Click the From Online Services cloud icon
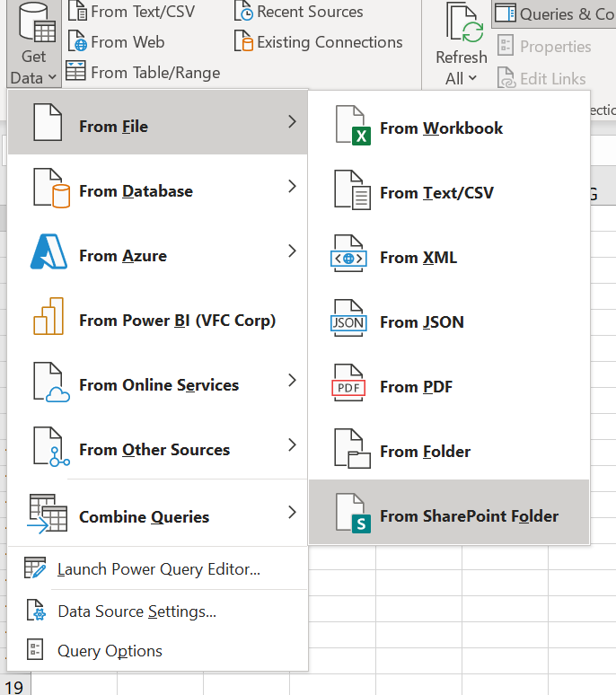616x695 pixels. pos(51,383)
